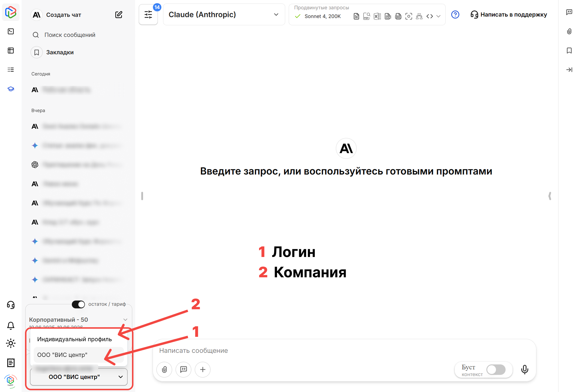Open the terminal-style icon in left rail
580x392 pixels.
[x=11, y=31]
